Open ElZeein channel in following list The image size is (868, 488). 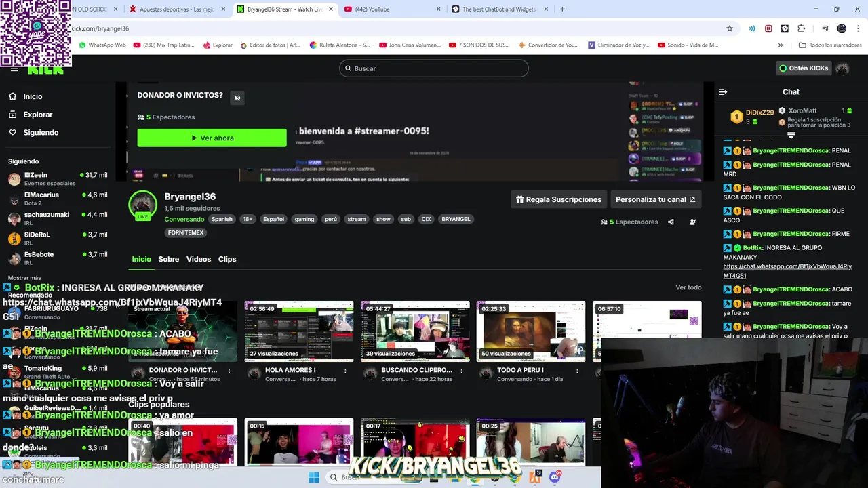point(58,179)
